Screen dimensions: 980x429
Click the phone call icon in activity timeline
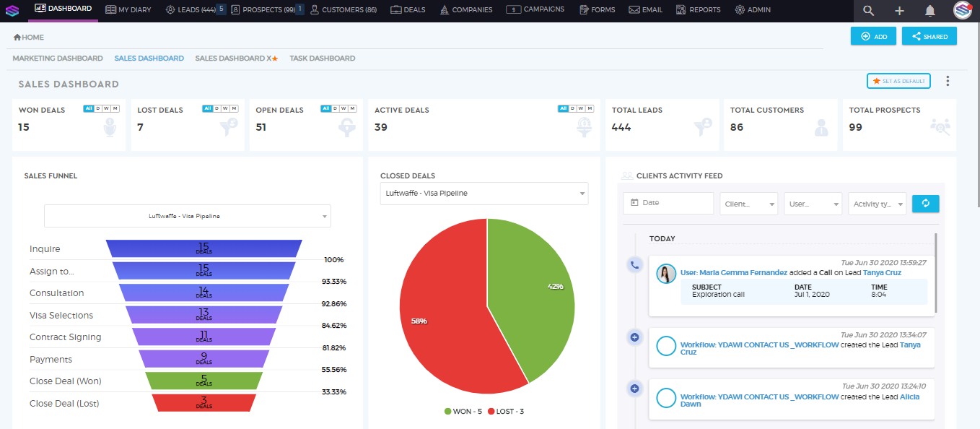click(x=634, y=265)
